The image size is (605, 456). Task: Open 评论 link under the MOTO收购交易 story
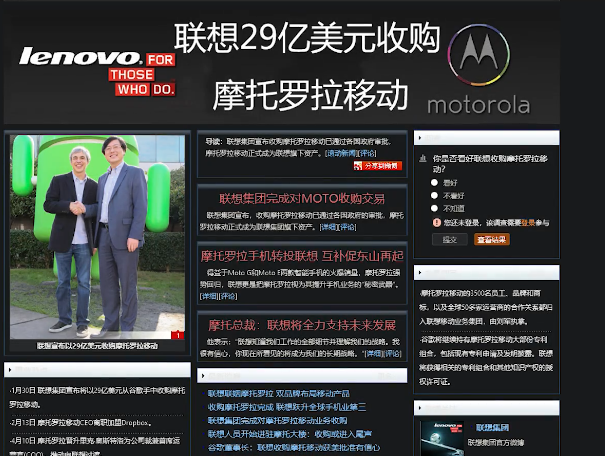tap(347, 227)
